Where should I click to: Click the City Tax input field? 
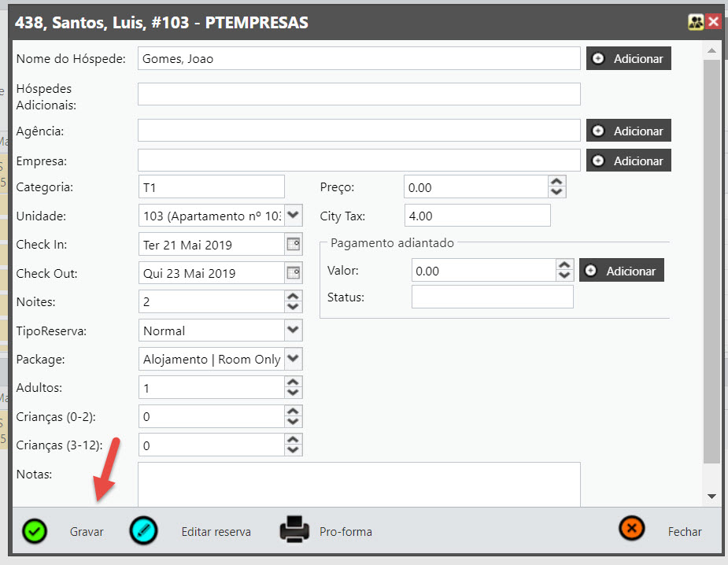coord(477,216)
